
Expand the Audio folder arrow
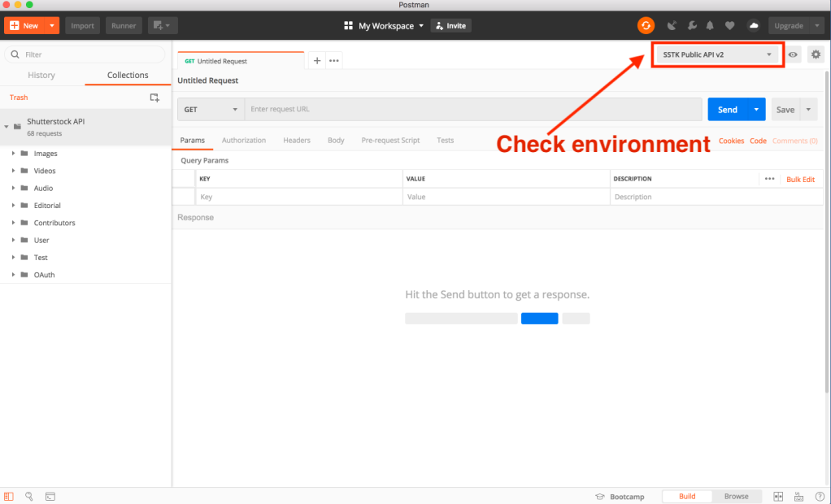click(x=13, y=188)
